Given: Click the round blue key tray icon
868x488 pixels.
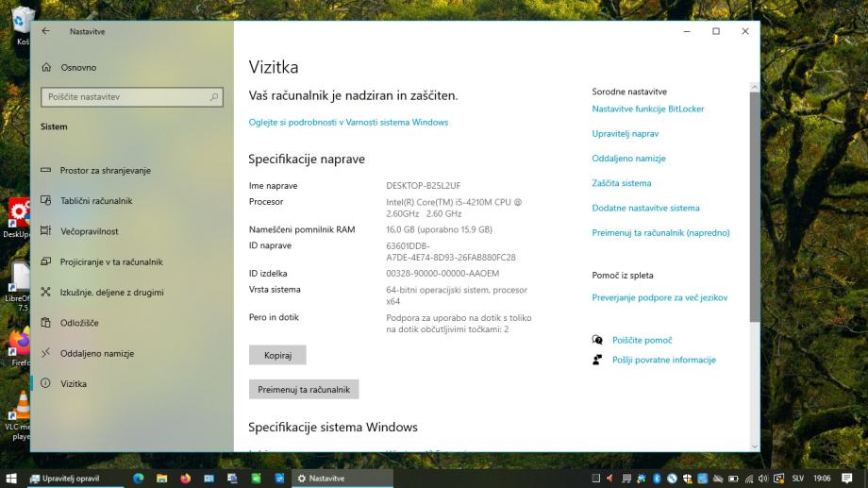Looking at the screenshot, I should [x=672, y=478].
